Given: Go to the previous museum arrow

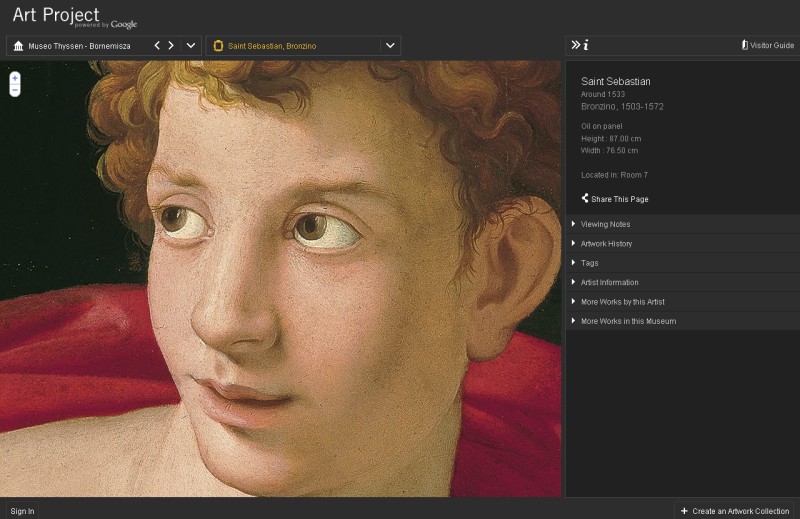Looking at the screenshot, I should [x=157, y=46].
